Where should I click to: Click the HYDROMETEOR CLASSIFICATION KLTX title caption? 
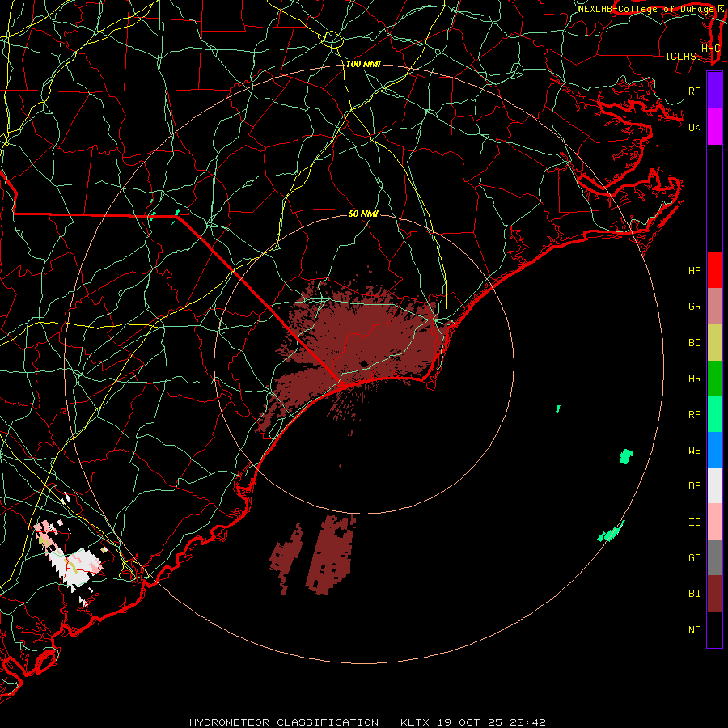pos(367,722)
